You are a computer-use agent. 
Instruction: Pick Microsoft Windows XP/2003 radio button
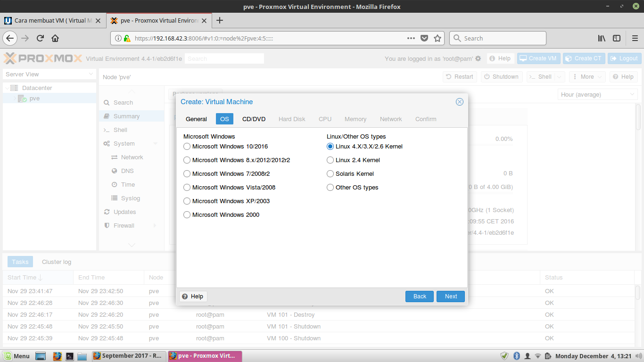pyautogui.click(x=187, y=201)
